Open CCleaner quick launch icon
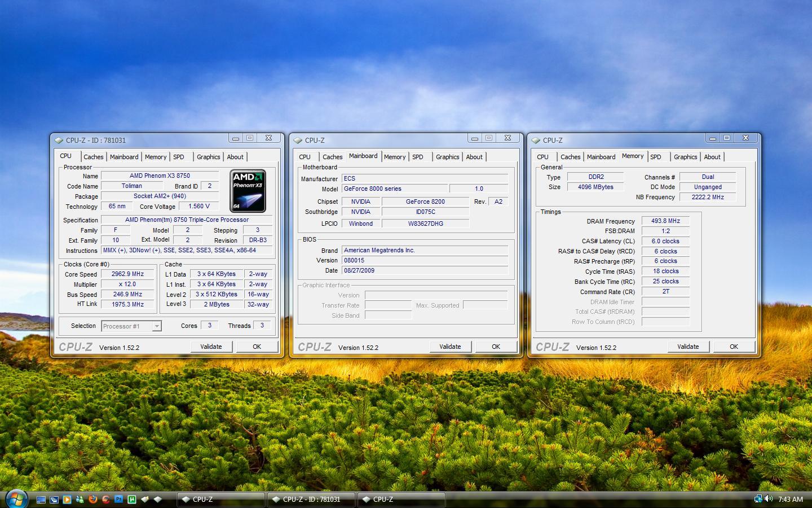Image resolution: width=812 pixels, height=508 pixels. [106, 500]
